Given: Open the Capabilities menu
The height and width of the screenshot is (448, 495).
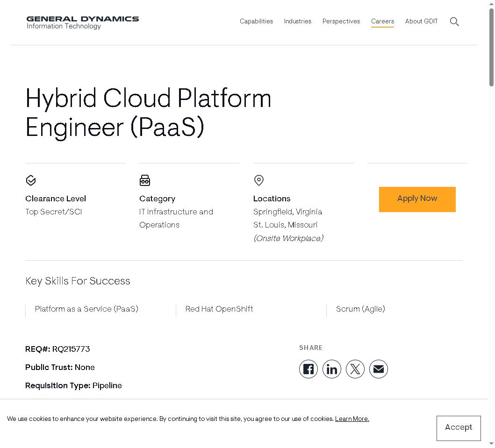Looking at the screenshot, I should click(x=256, y=21).
